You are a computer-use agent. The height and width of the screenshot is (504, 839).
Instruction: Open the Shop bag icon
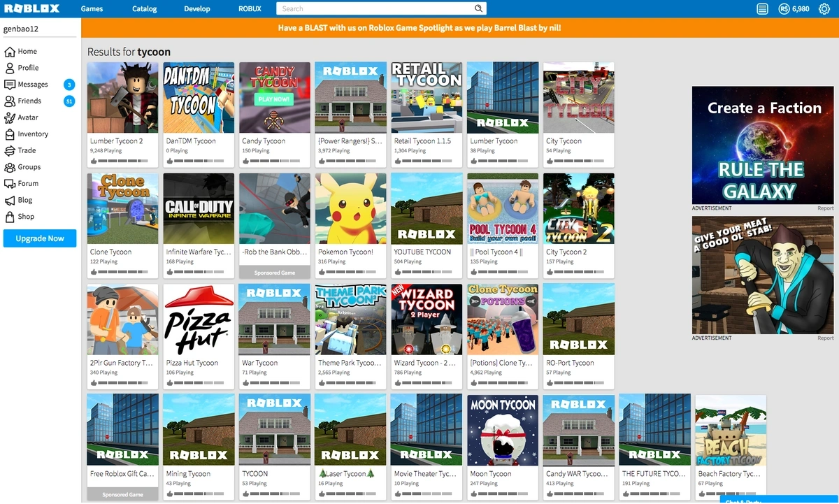[10, 217]
